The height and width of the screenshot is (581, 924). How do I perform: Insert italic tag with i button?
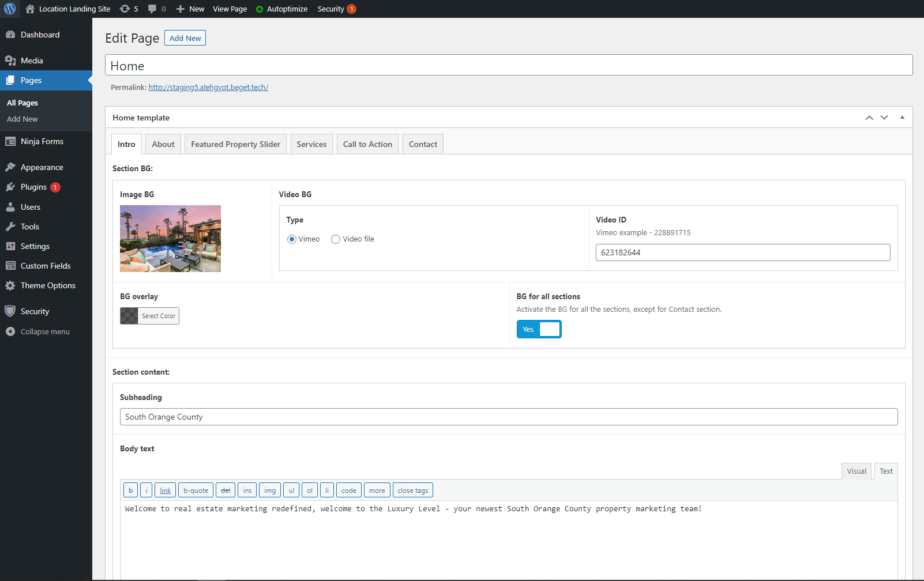(147, 491)
